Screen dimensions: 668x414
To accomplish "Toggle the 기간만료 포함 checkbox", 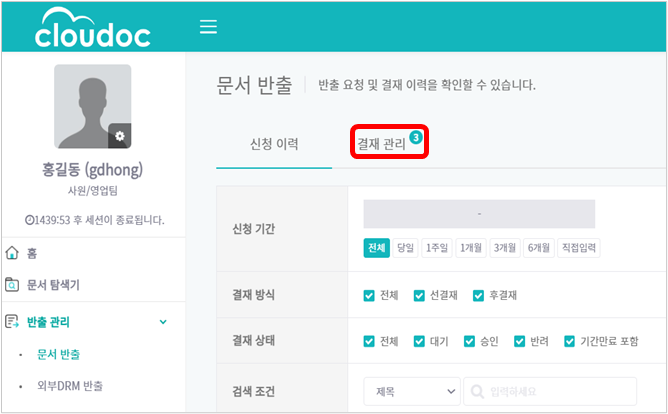I will 570,341.
